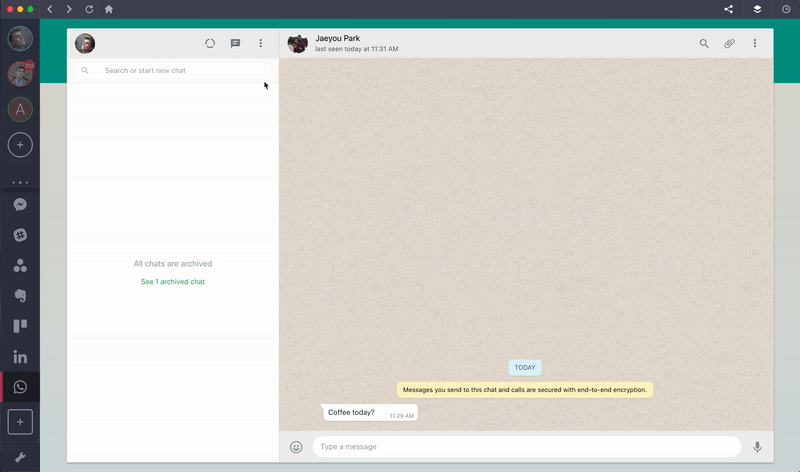Search messages in conversation magnifier
Image resolution: width=800 pixels, height=472 pixels.
click(704, 43)
